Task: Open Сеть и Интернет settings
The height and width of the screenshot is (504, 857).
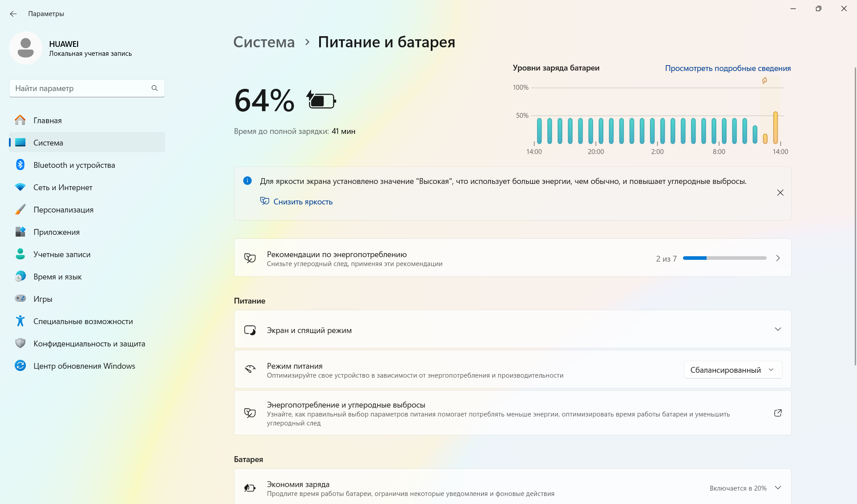Action: pyautogui.click(x=87, y=187)
